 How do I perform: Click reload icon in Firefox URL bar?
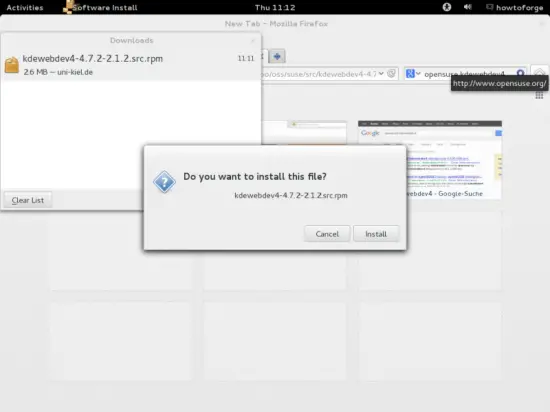pyautogui.click(x=391, y=74)
